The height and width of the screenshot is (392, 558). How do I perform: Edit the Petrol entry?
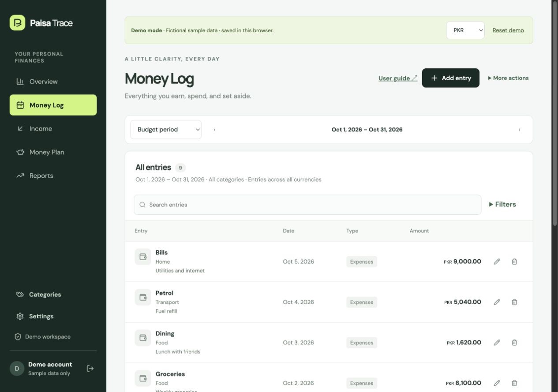tap(497, 302)
